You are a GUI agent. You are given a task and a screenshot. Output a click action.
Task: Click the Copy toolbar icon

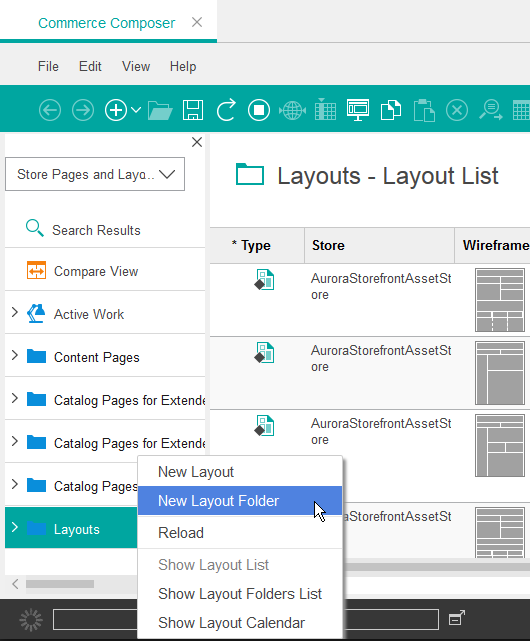pyautogui.click(x=391, y=110)
